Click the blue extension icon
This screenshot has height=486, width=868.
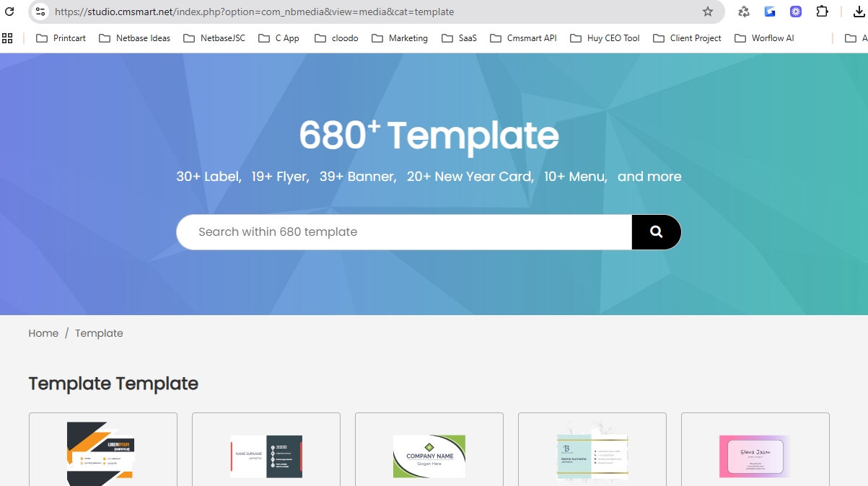pos(769,12)
